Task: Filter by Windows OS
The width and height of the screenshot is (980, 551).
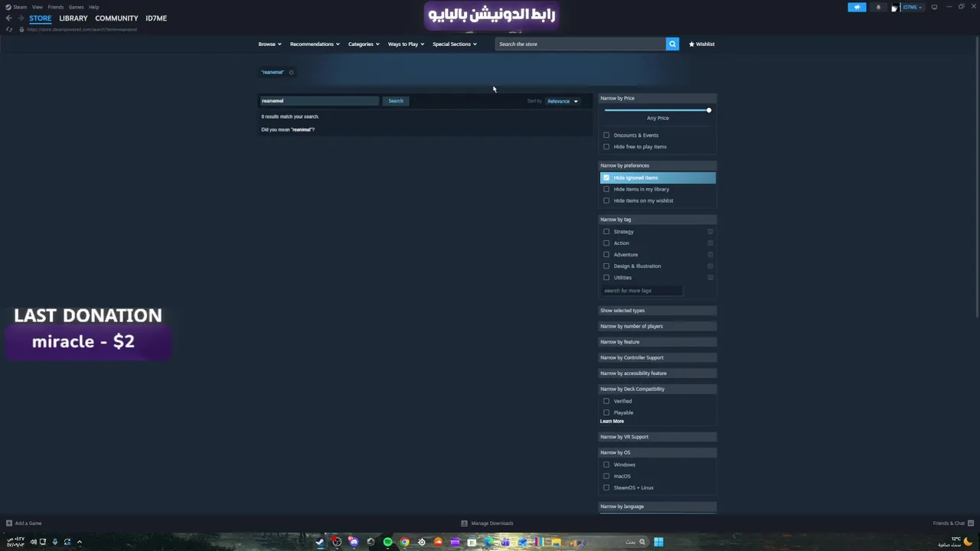Action: click(606, 465)
